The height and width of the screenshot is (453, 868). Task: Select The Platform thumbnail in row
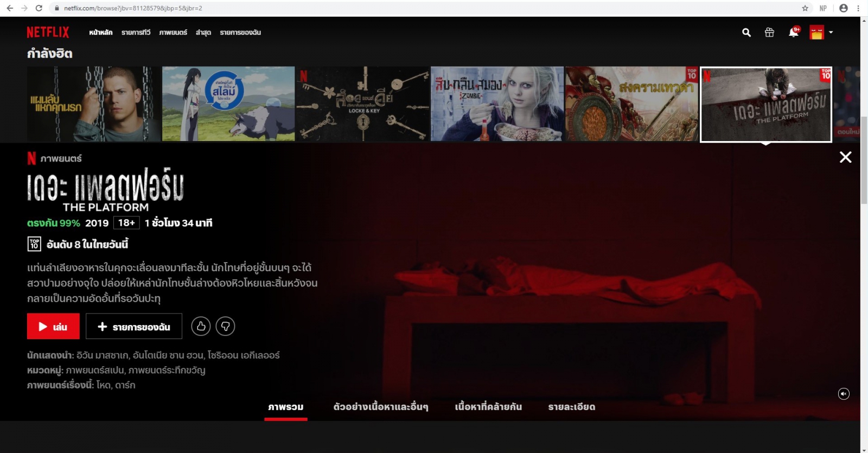click(x=766, y=104)
